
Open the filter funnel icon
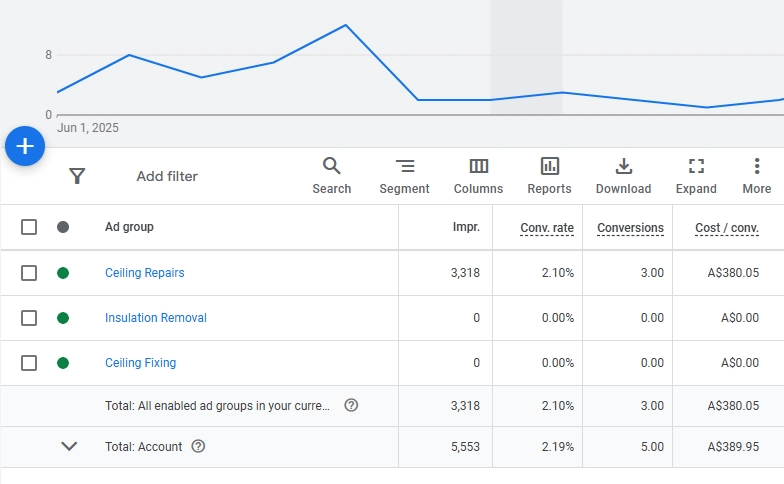(77, 176)
